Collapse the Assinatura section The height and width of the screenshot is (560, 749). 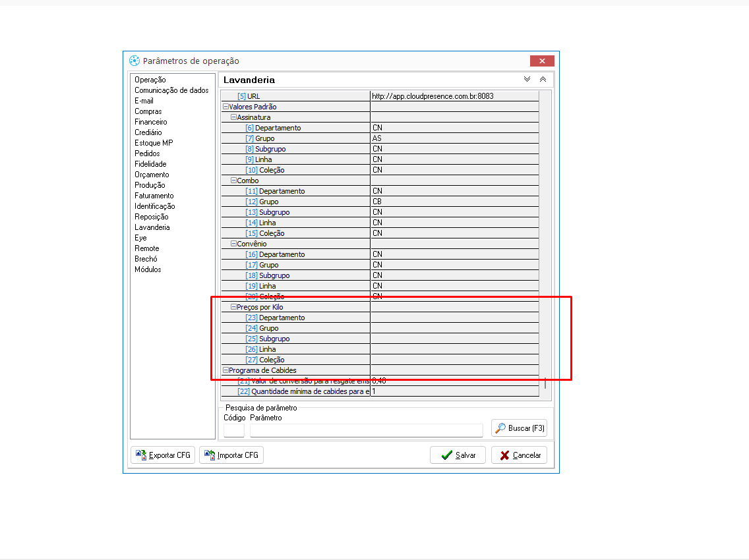click(233, 117)
